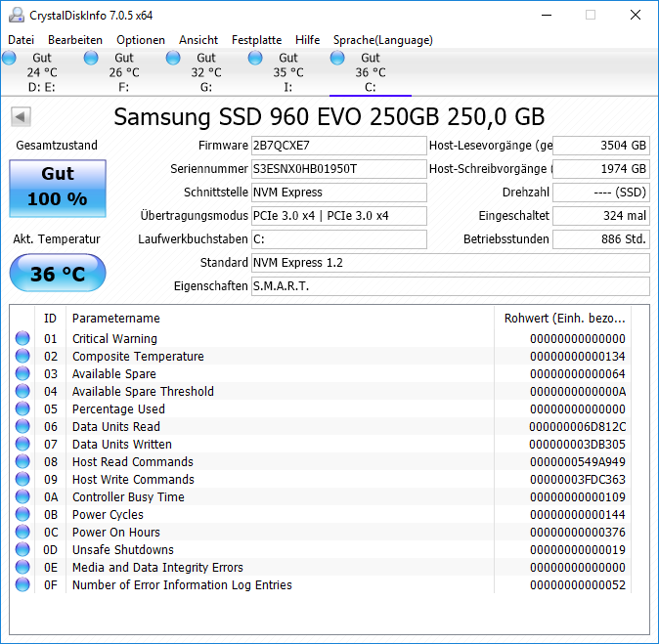The height and width of the screenshot is (644, 659).
Task: Click the blue status orb for drive G:
Action: pos(173,58)
